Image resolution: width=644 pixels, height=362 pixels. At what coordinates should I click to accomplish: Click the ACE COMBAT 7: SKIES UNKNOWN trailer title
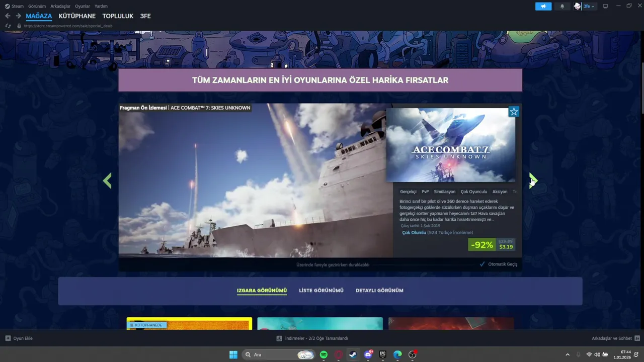click(x=210, y=108)
